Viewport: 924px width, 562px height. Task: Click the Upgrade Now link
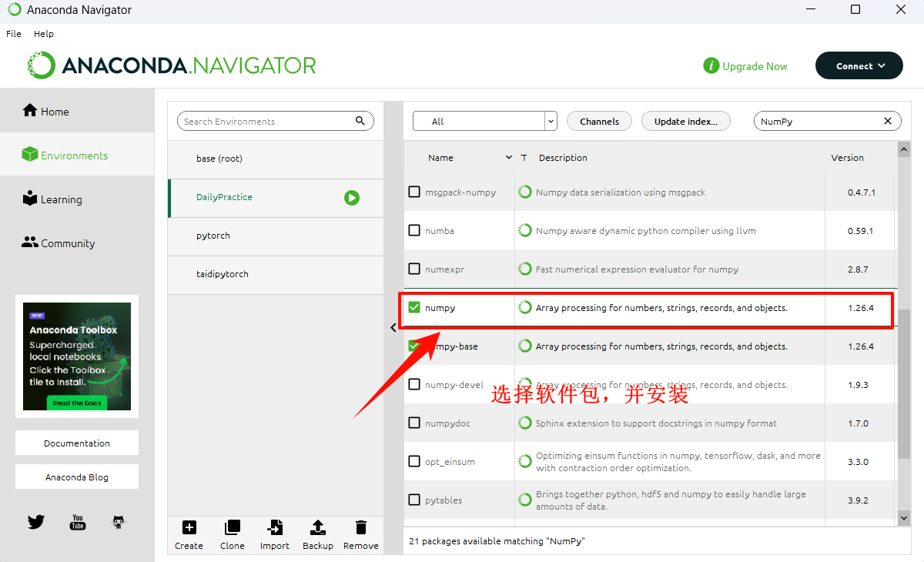755,66
